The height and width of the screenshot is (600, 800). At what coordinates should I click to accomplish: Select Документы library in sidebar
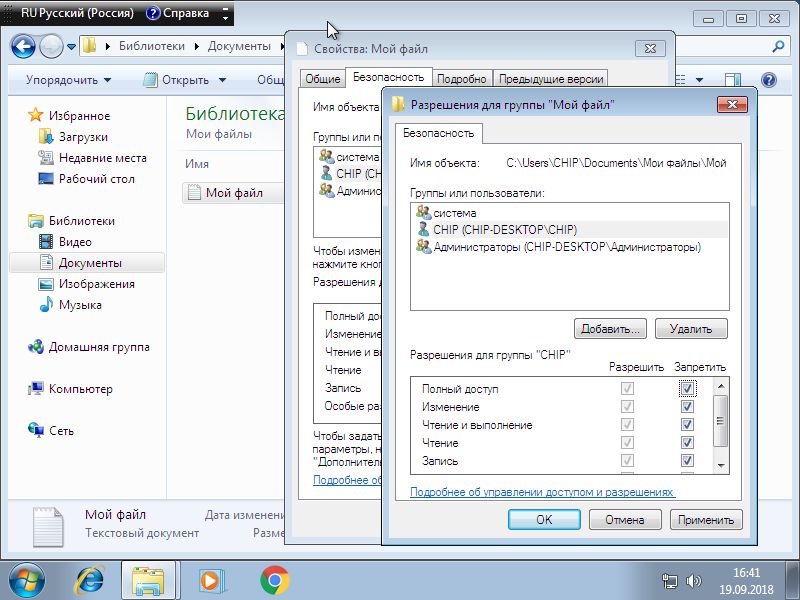tap(87, 263)
